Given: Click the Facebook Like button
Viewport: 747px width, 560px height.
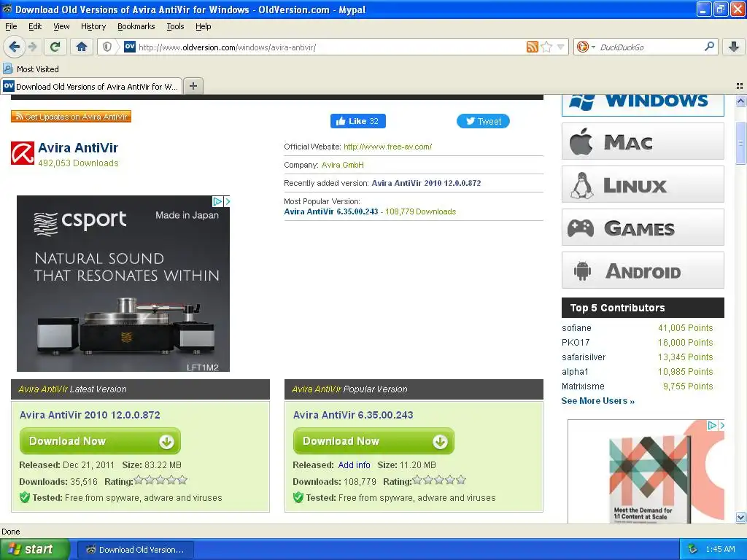Looking at the screenshot, I should click(x=357, y=121).
